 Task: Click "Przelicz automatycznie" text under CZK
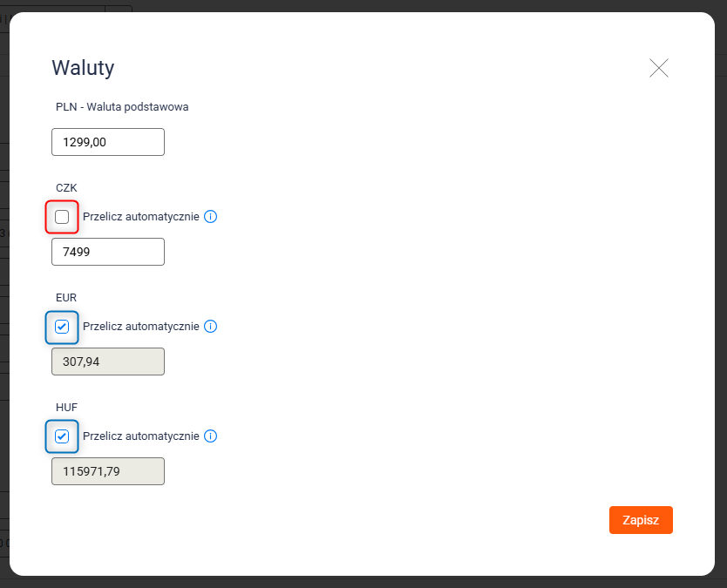(x=141, y=216)
